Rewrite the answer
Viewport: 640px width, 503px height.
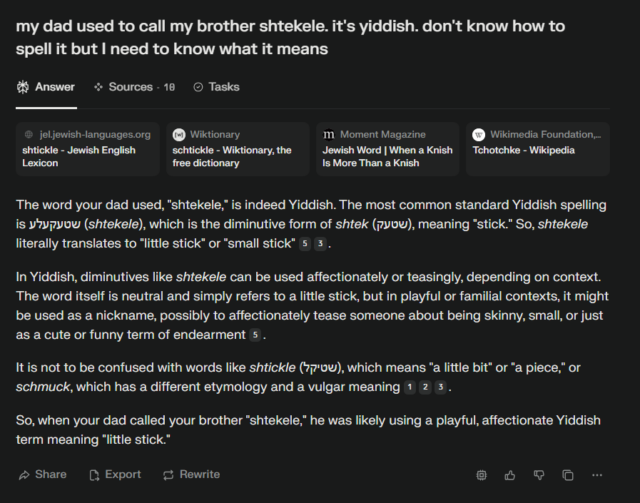[191, 474]
